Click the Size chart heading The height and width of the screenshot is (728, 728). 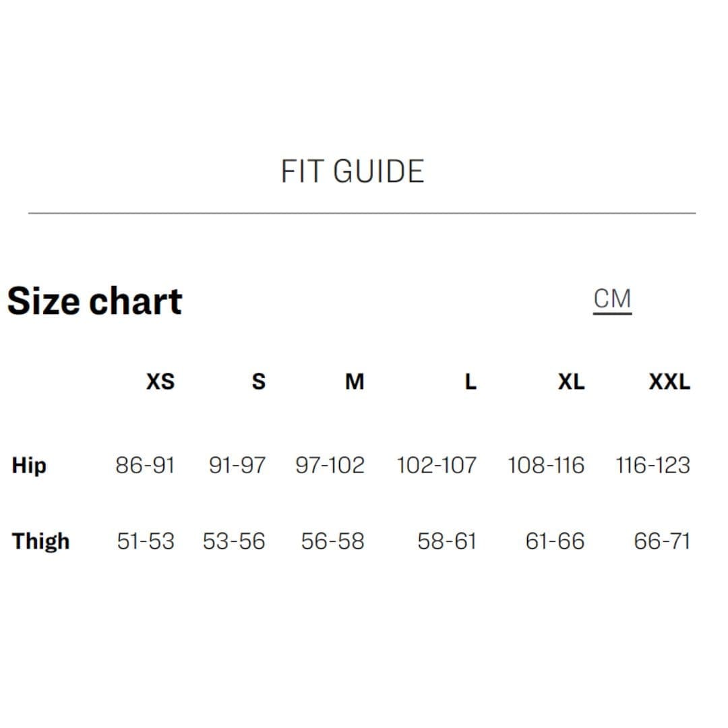coord(95,301)
